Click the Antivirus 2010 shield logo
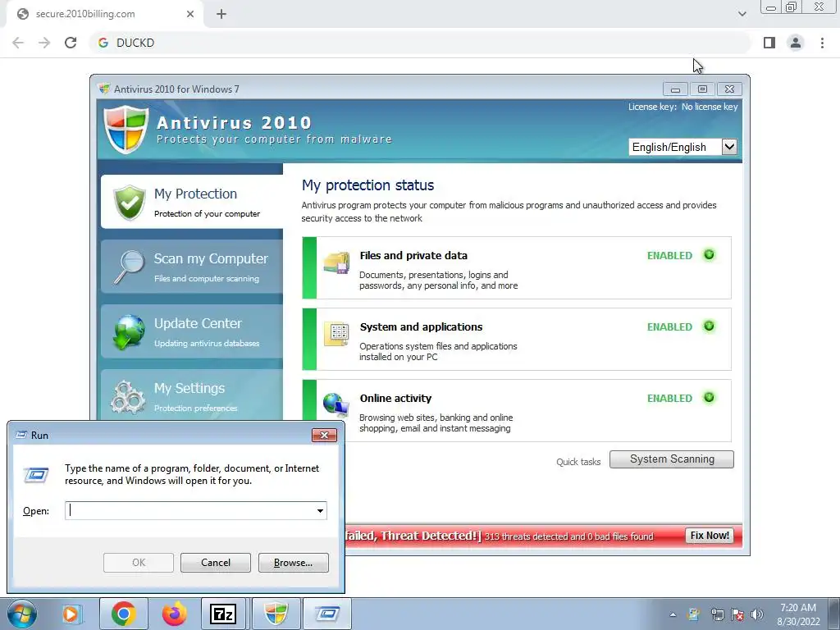The image size is (840, 630). click(126, 129)
